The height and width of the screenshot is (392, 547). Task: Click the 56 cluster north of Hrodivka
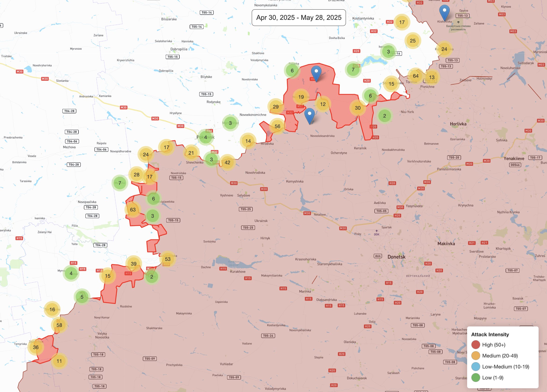tap(277, 126)
